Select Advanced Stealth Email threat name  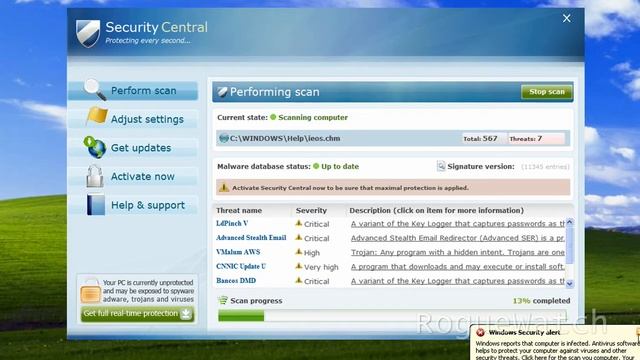tap(251, 238)
